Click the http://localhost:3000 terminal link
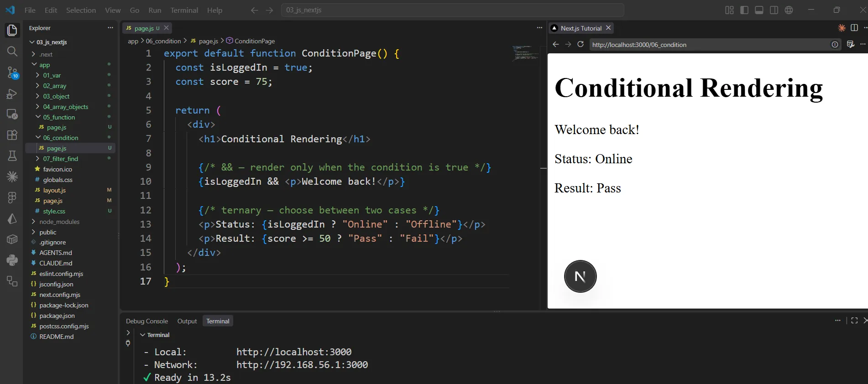This screenshot has height=384, width=868. coord(294,352)
